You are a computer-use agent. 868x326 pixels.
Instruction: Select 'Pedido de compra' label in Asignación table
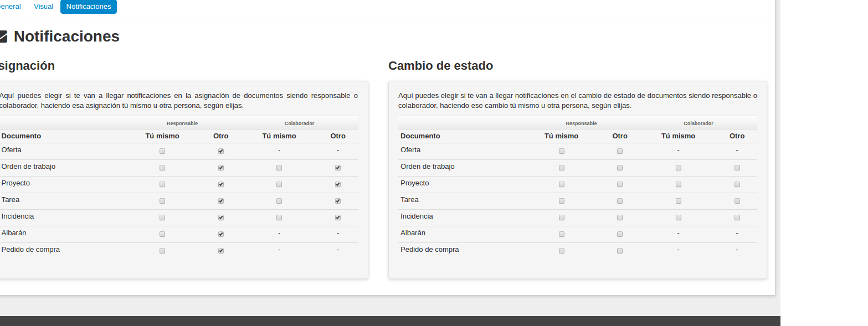click(x=30, y=250)
